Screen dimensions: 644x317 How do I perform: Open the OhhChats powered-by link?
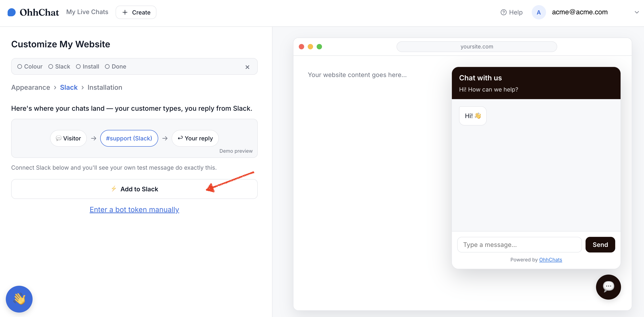tap(550, 260)
